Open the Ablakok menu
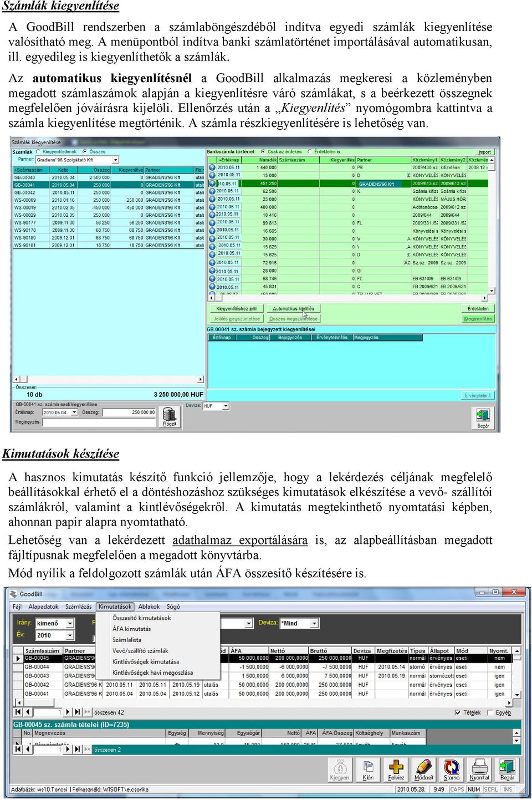 tap(149, 607)
